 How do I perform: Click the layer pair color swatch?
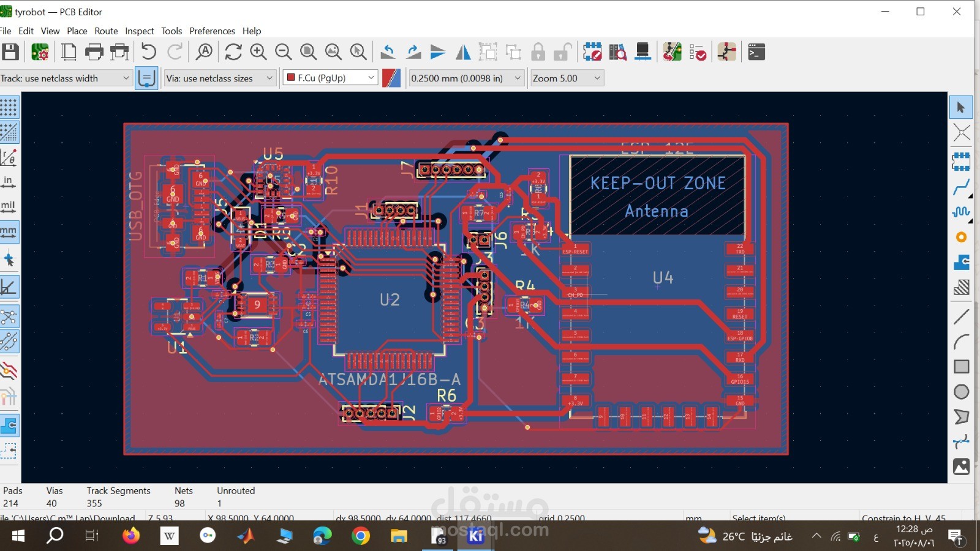pyautogui.click(x=391, y=78)
